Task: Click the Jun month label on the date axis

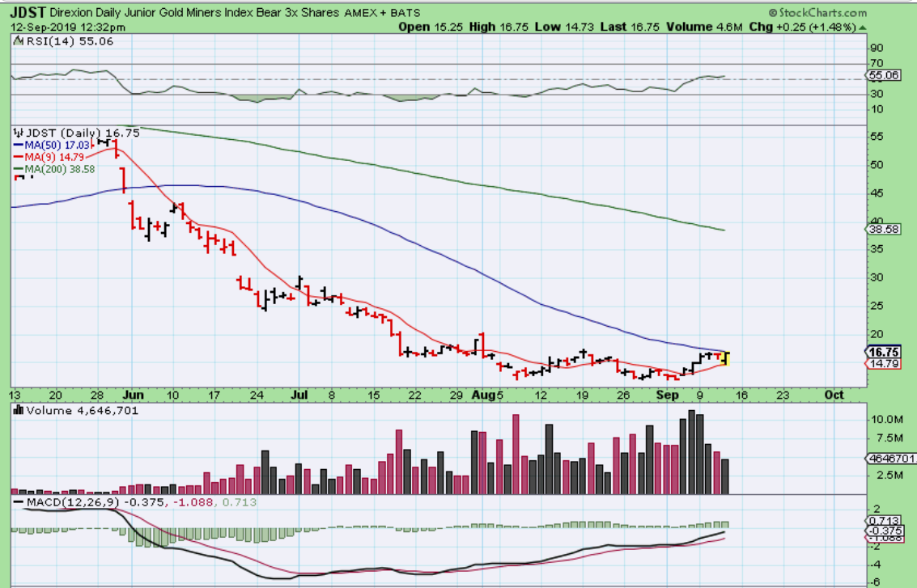Action: click(x=134, y=395)
